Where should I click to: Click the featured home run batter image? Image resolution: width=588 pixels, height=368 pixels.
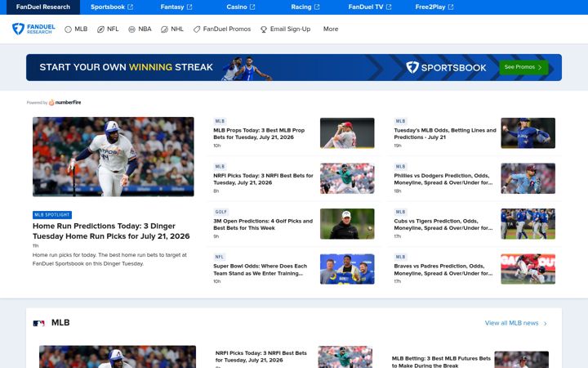(114, 156)
